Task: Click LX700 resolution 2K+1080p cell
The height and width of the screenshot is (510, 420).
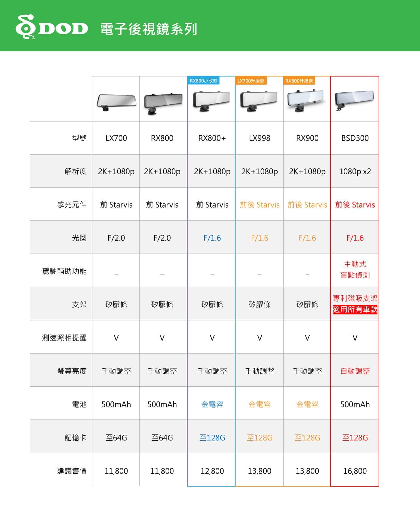Action: (x=116, y=172)
